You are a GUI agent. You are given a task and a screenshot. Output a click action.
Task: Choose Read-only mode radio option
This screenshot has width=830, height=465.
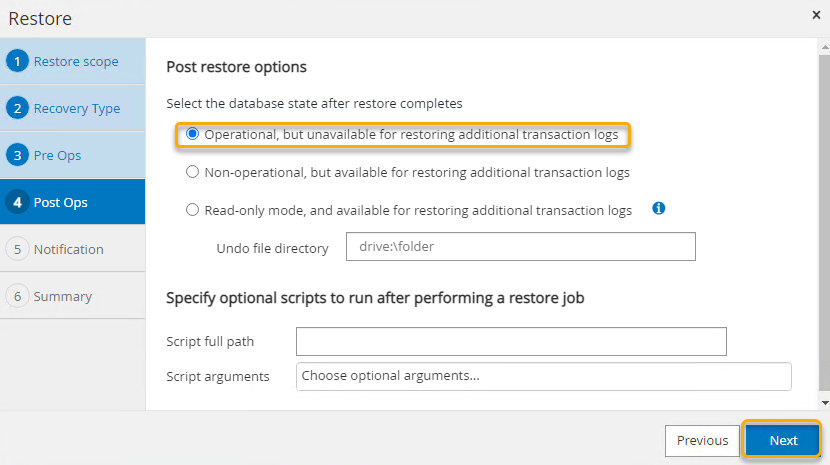(x=193, y=210)
